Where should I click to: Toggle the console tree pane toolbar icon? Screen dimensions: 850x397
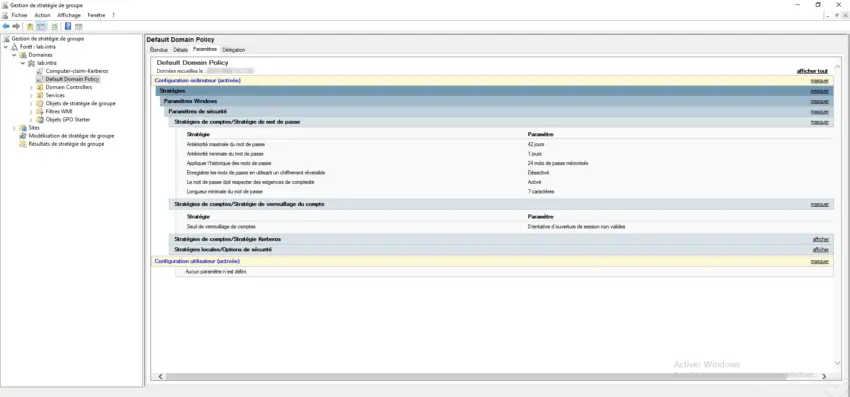coord(41,26)
